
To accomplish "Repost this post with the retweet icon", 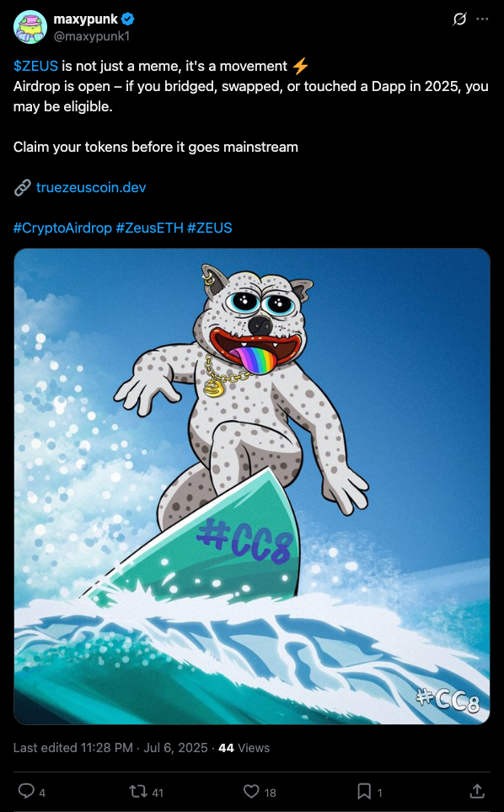I will [137, 791].
